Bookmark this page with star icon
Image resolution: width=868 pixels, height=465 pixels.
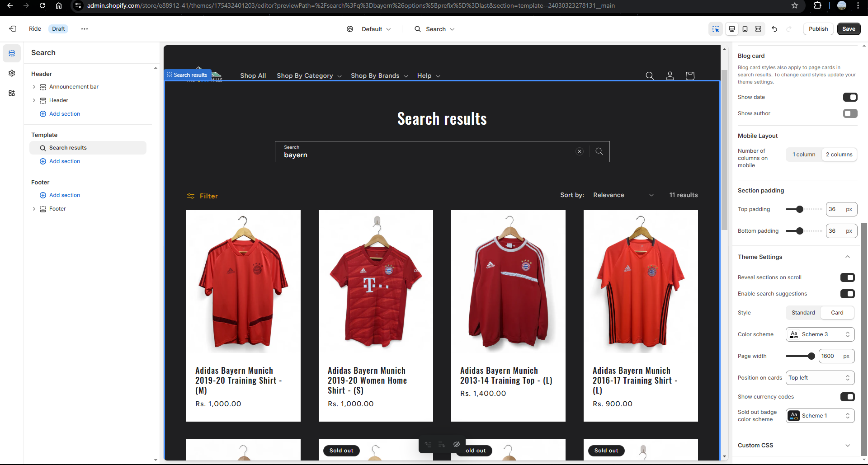coord(795,5)
